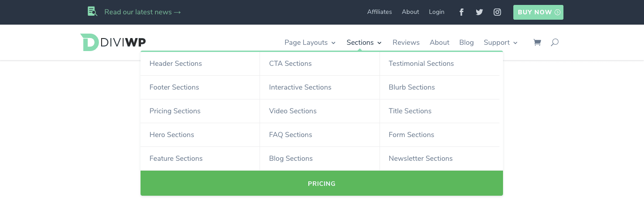
Task: Open the Affiliates link
Action: 380,12
